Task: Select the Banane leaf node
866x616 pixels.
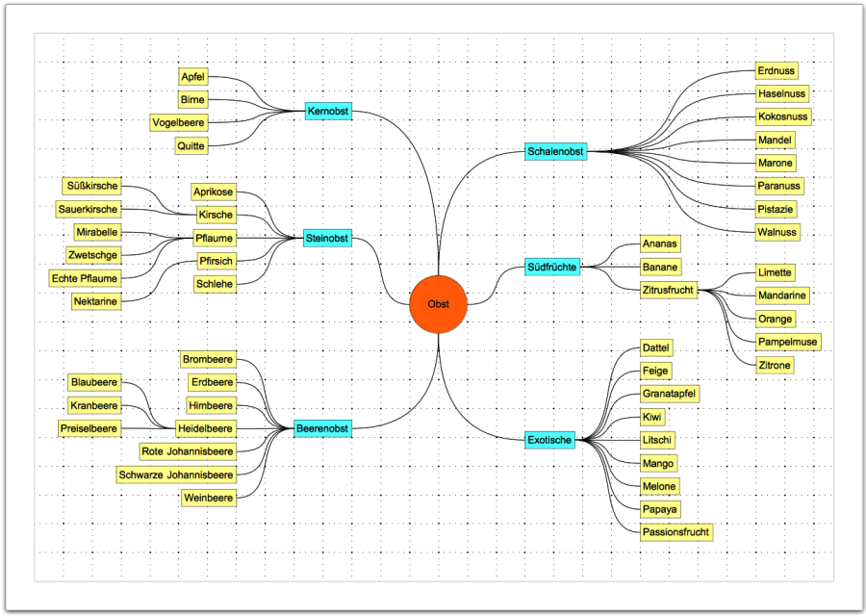Action: pos(660,267)
